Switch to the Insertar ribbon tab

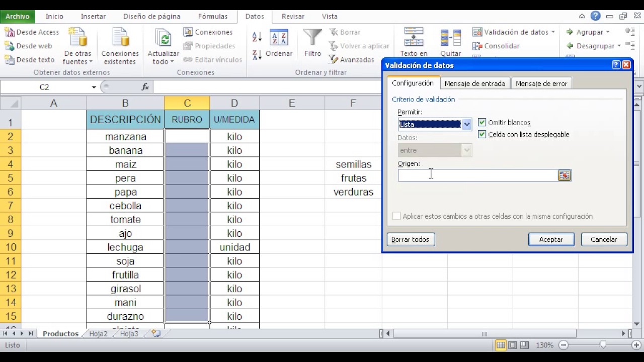(93, 17)
